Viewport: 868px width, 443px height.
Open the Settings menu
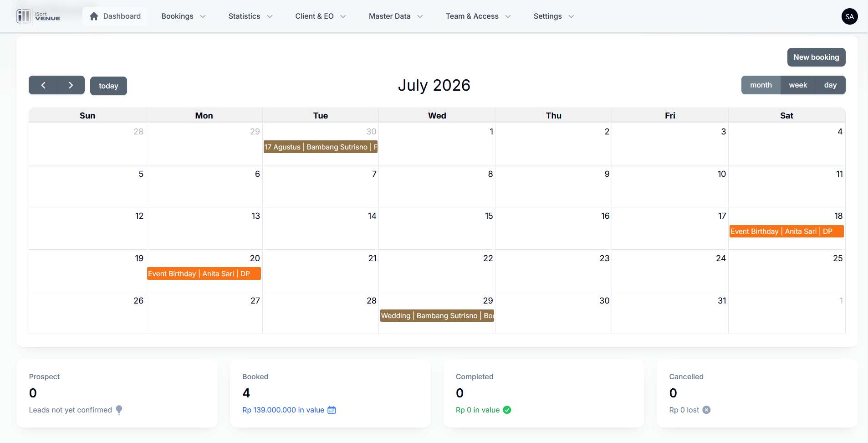(554, 16)
